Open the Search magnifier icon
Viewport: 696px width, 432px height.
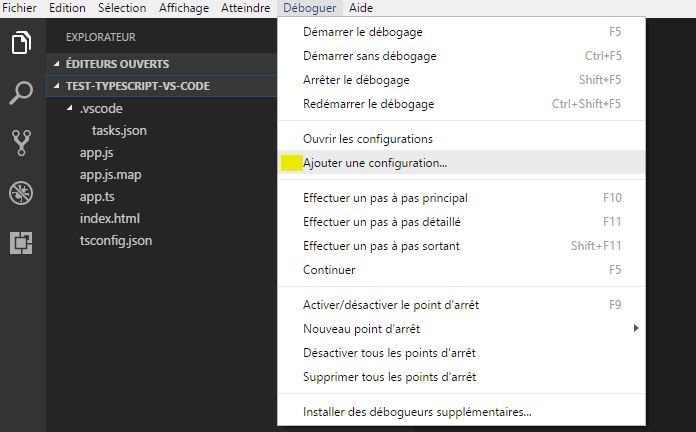pos(21,93)
